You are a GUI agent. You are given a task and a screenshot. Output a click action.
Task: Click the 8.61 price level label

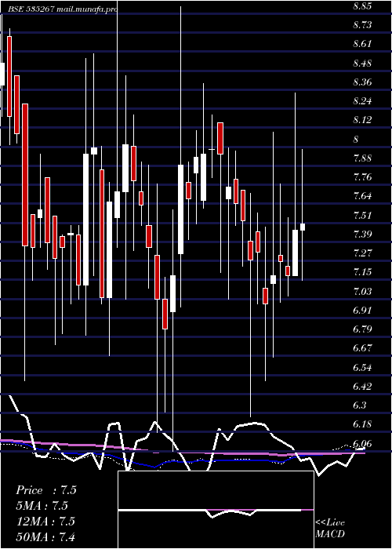pyautogui.click(x=362, y=44)
